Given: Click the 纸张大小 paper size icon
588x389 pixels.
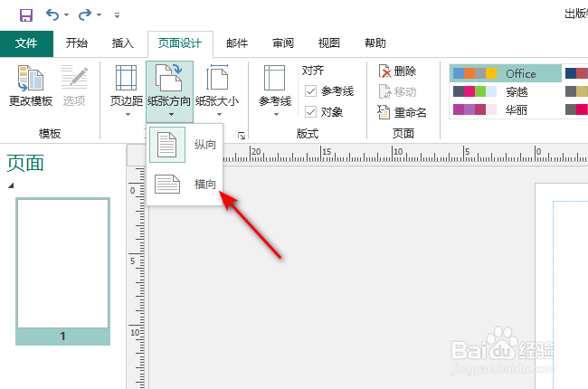Looking at the screenshot, I should [x=217, y=78].
